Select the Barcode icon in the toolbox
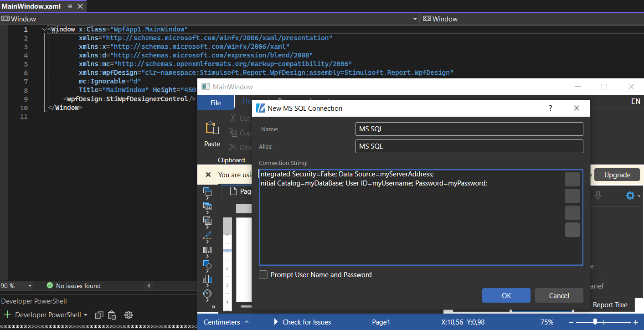This screenshot has height=330, width=644. point(207,250)
